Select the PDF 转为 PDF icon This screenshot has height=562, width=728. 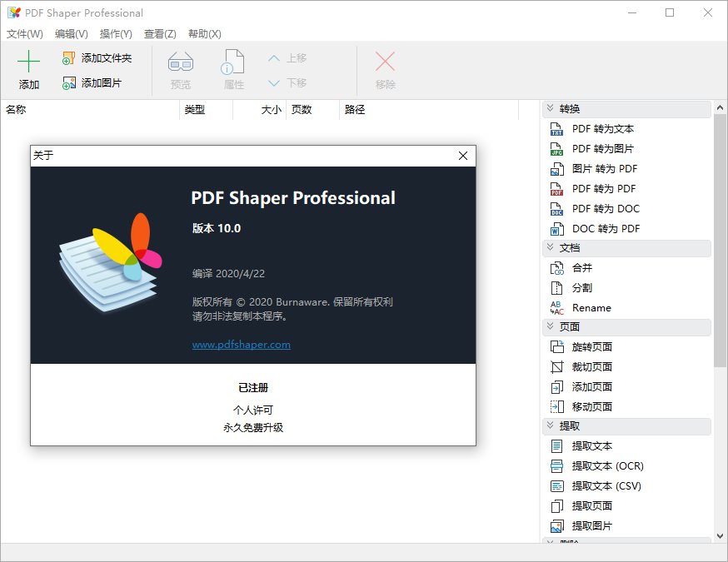pyautogui.click(x=556, y=189)
